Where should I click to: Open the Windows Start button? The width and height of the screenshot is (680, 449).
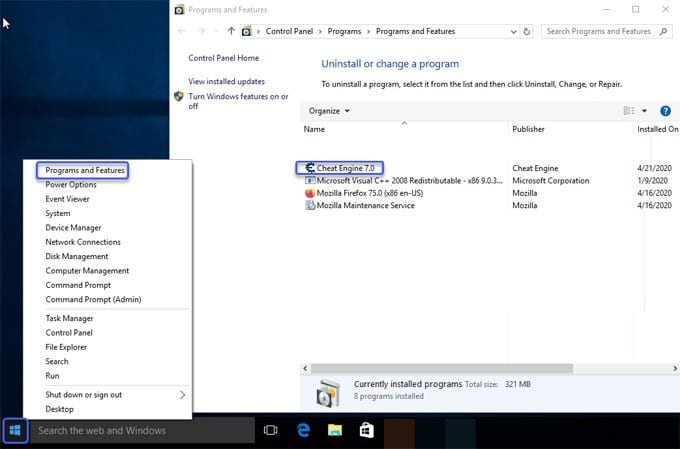tap(15, 430)
